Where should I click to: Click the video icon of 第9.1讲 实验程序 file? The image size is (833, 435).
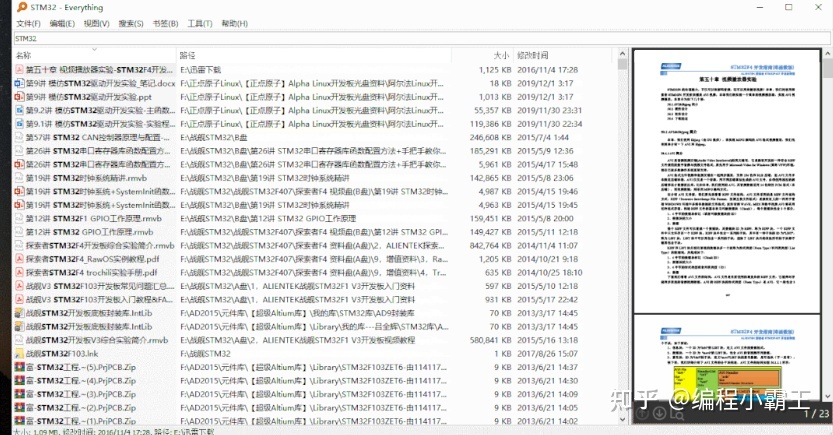19,124
